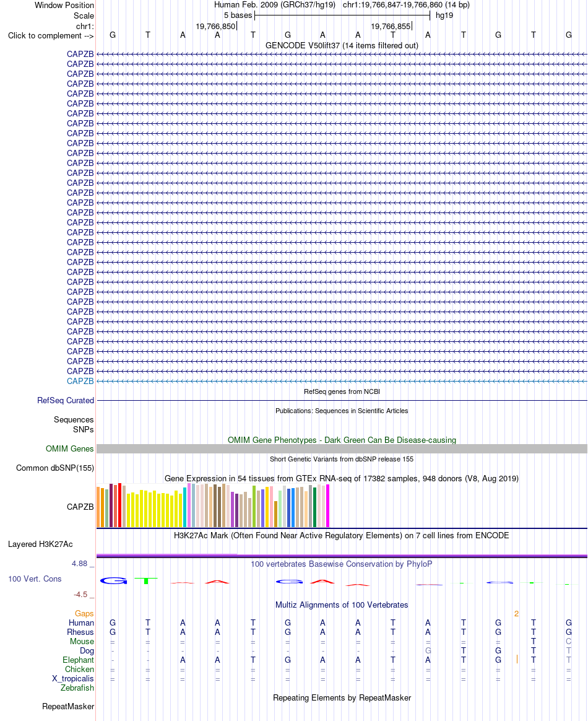Click the CAPZB label beside the GTEx bar chart
Viewport: 588px width, 721px height.
click(80, 507)
